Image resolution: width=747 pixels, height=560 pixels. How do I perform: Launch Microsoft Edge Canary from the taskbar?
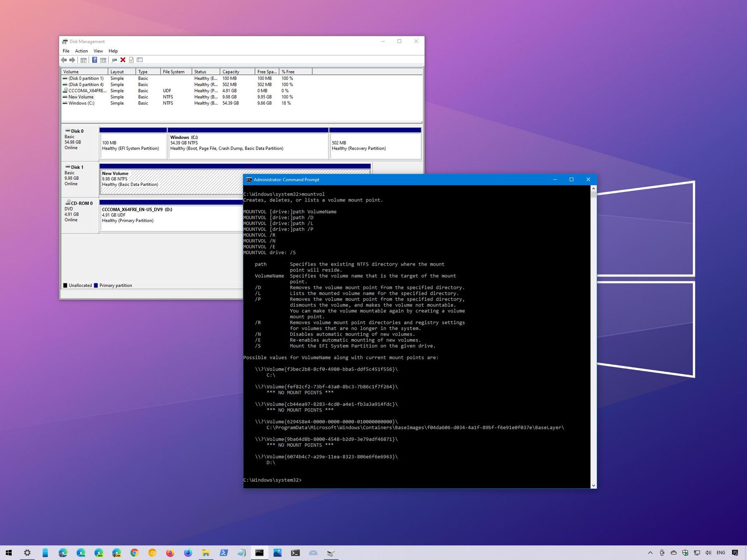[x=116, y=553]
